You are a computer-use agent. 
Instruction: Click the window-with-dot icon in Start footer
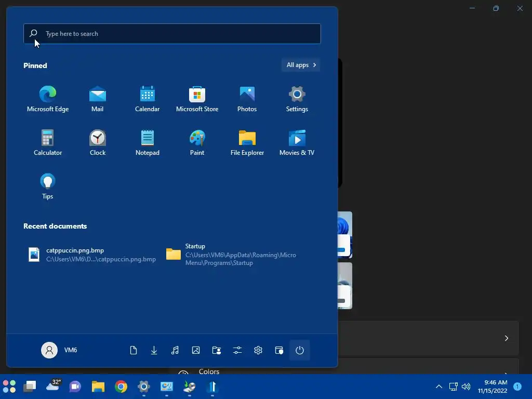[x=279, y=350]
